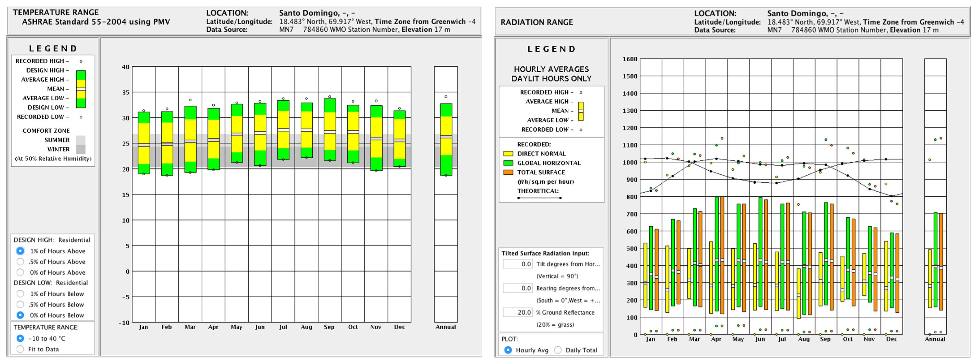Click the Tilt degrees input field
This screenshot has height=363, width=980.
point(517,264)
